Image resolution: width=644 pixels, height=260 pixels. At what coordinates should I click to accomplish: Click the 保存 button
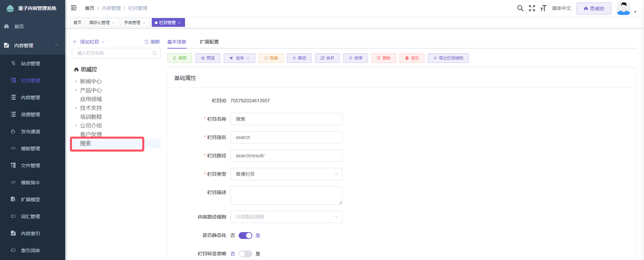(180, 58)
